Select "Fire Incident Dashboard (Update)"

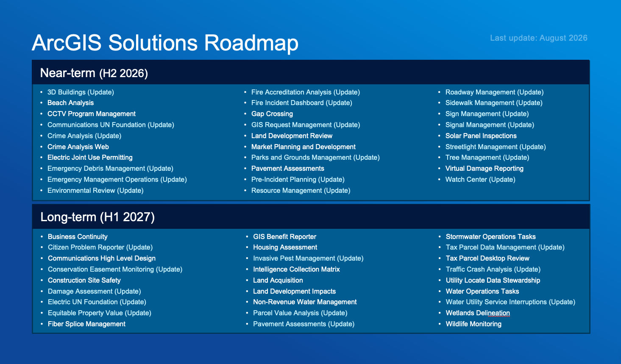(302, 103)
